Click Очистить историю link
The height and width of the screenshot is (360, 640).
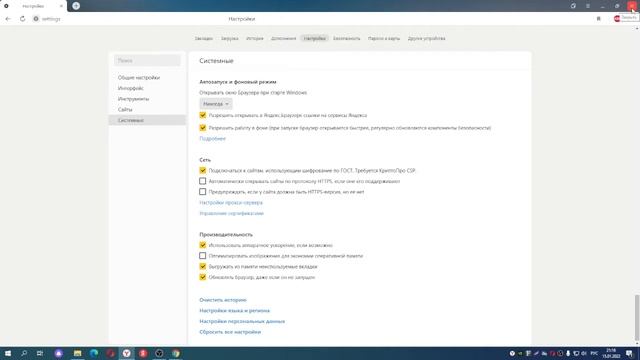[223, 300]
